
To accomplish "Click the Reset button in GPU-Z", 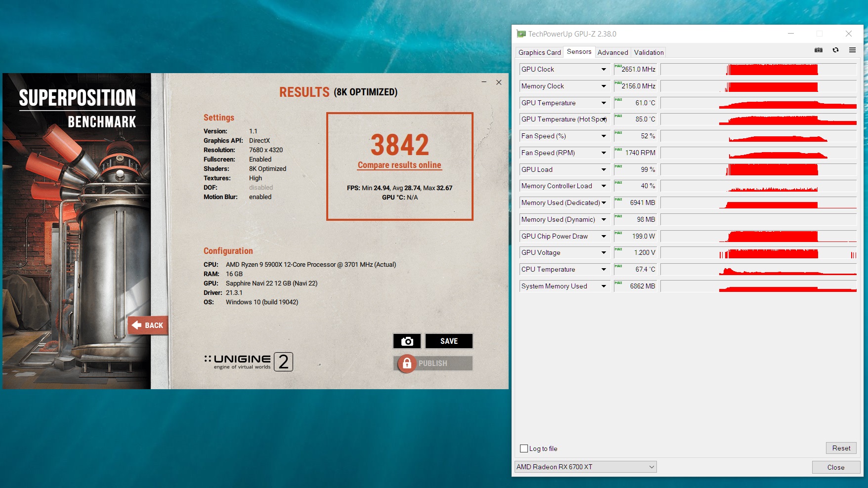I will [841, 448].
